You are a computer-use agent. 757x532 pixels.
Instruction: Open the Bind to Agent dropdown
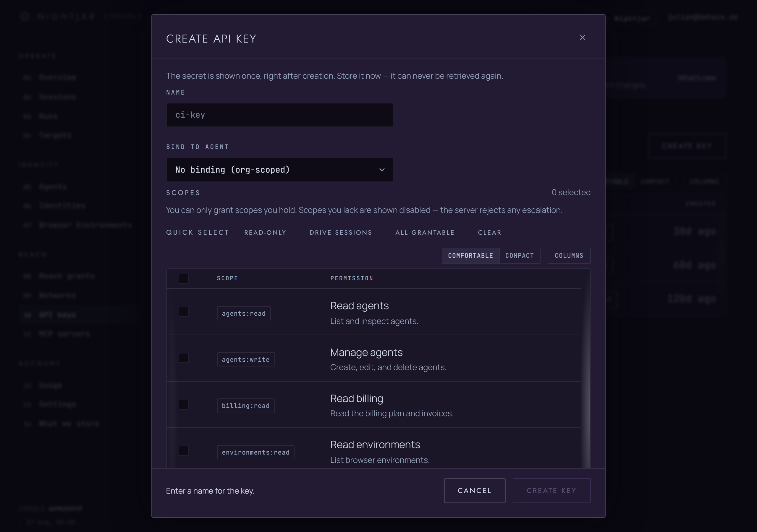(x=279, y=170)
